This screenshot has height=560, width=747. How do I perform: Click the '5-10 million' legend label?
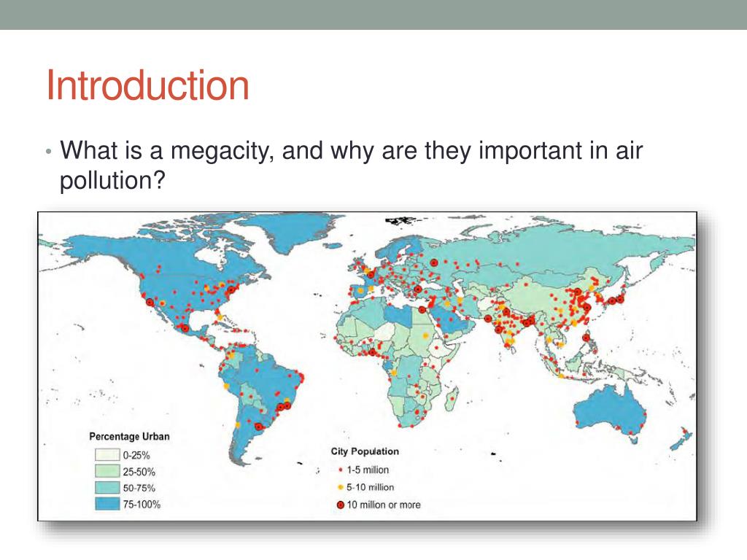click(370, 487)
